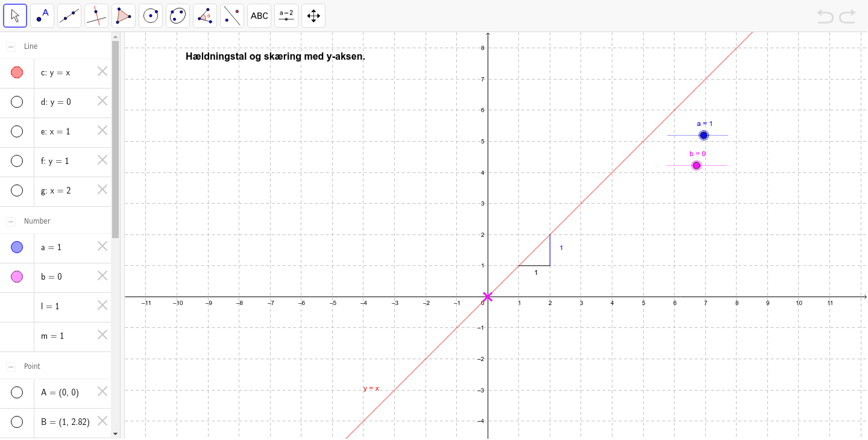This screenshot has height=440, width=868.
Task: Select the Polygon tool
Action: point(124,16)
